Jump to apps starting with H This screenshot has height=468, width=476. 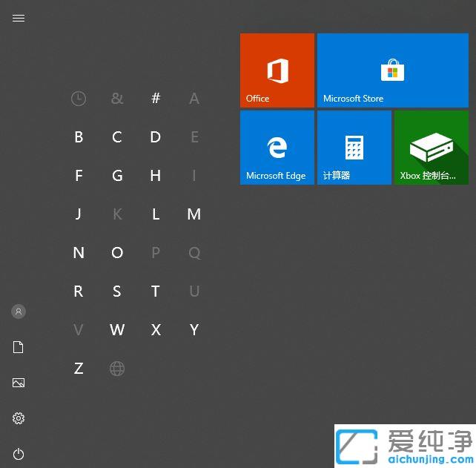click(x=156, y=176)
